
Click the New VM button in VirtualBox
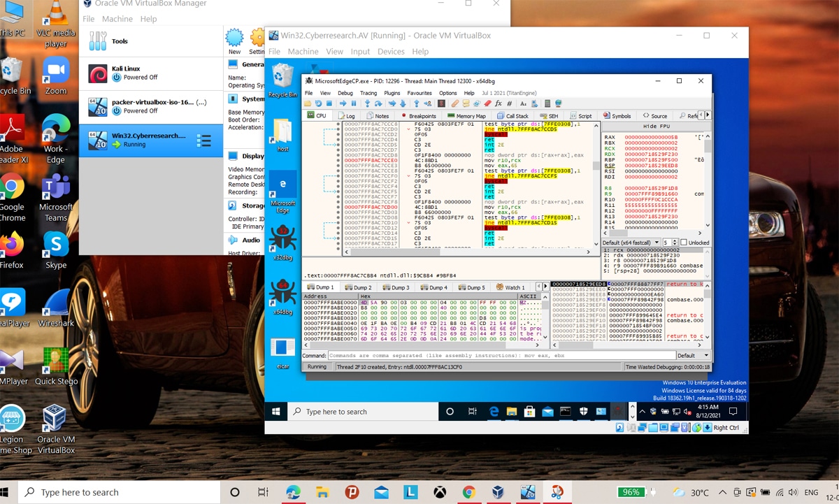click(x=234, y=41)
